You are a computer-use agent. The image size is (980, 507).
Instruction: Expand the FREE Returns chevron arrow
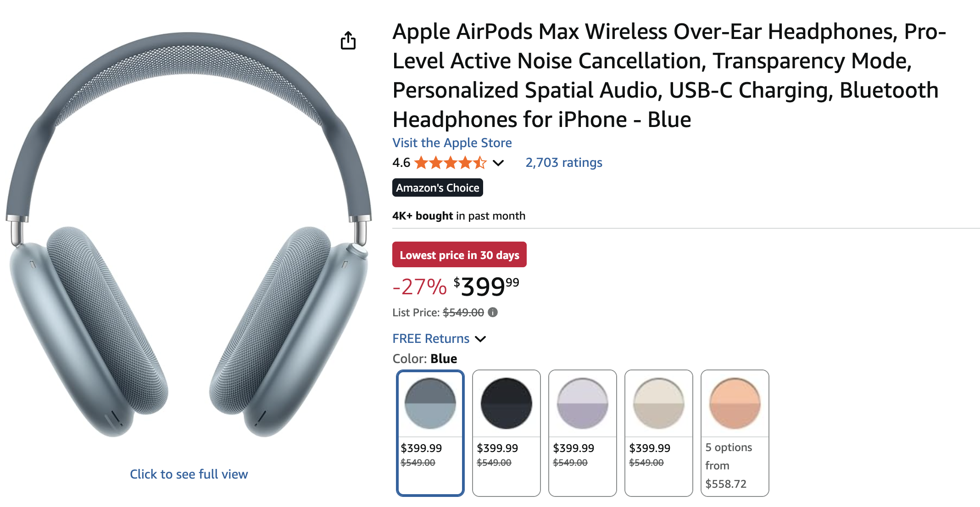480,339
